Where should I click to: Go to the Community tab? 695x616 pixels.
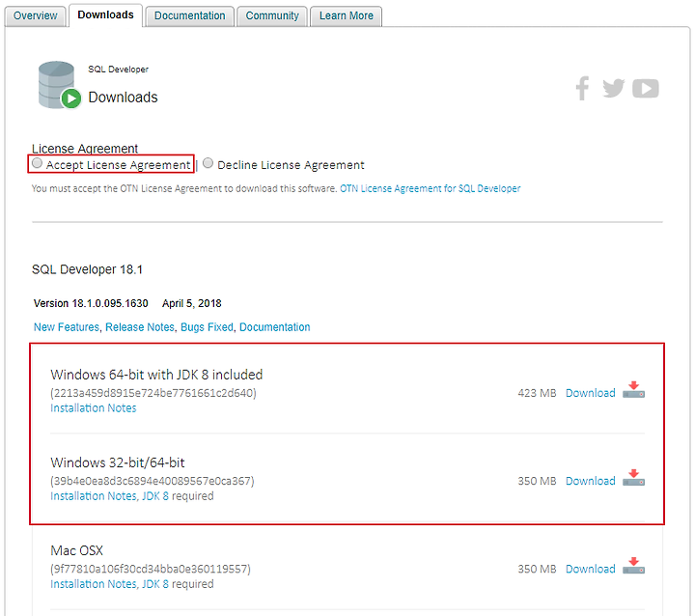(x=272, y=16)
